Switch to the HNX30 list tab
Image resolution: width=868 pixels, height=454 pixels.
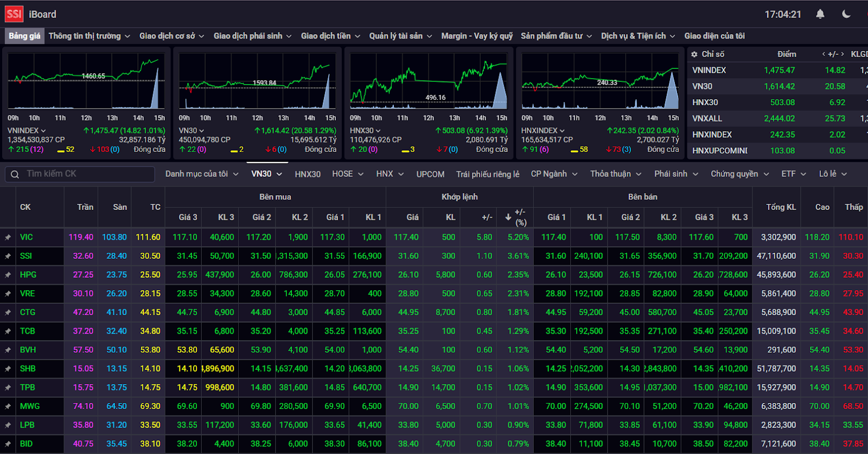click(308, 174)
